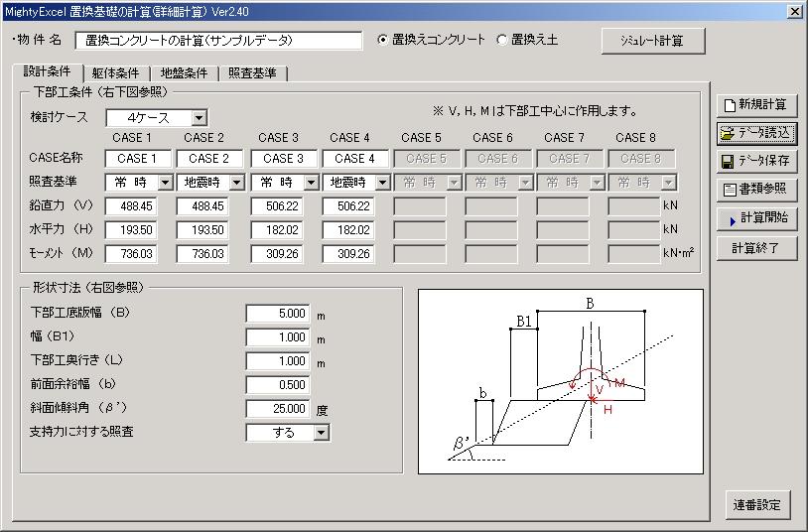The image size is (808, 532).
Task: Click CASE 4 水平力 (H) field
Action: pos(348,230)
